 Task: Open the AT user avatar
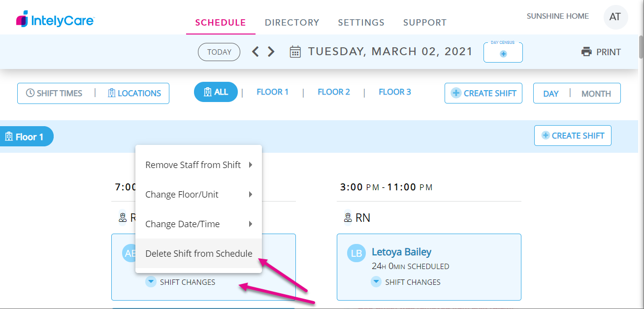point(615,17)
